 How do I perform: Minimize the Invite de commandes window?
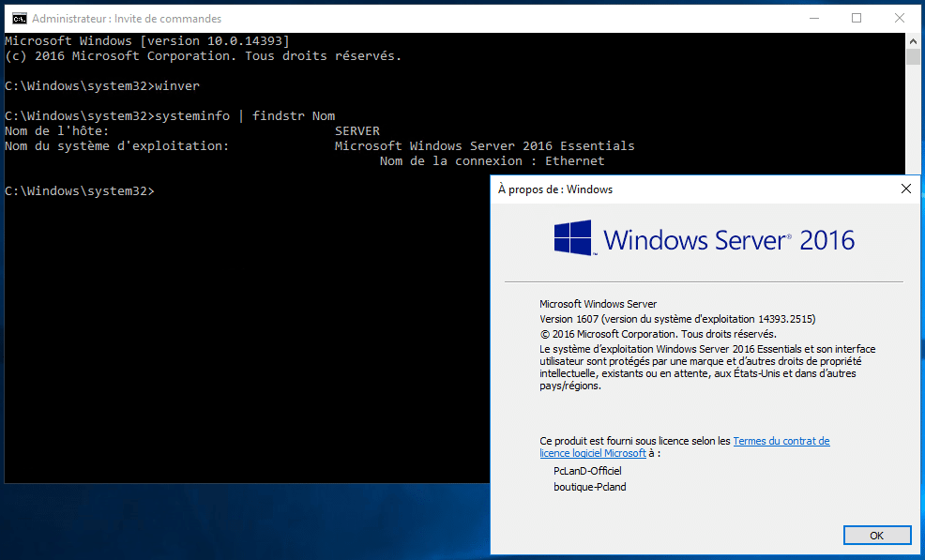pos(814,19)
